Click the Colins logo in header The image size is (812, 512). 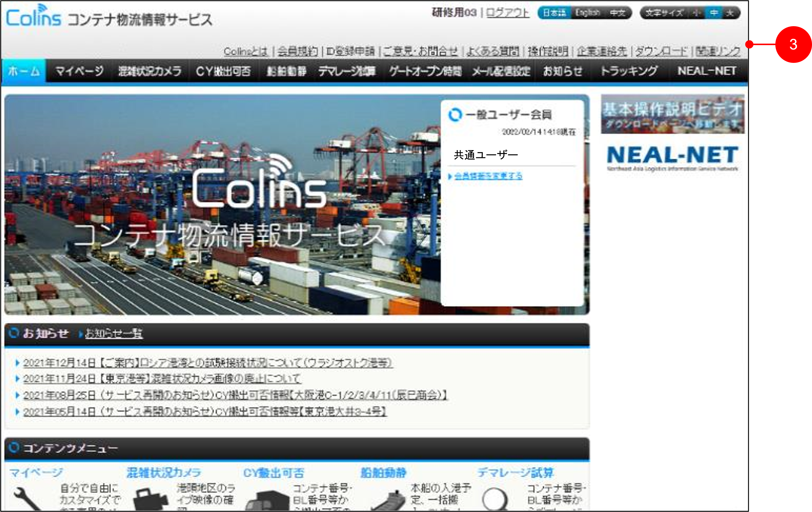coord(34,17)
